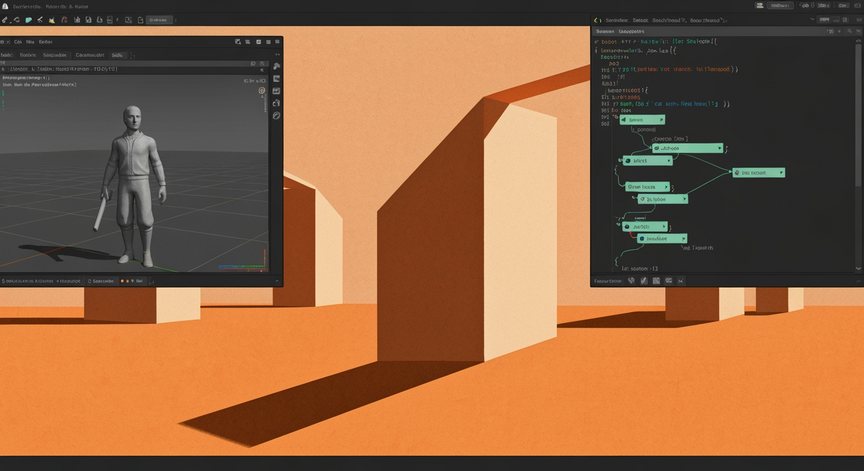
Task: Click the red curved icon in top toolbar
Action: tap(64, 20)
